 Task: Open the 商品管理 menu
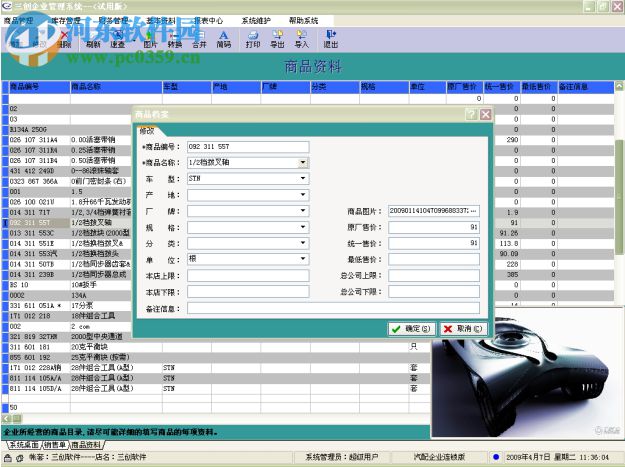(x=18, y=21)
